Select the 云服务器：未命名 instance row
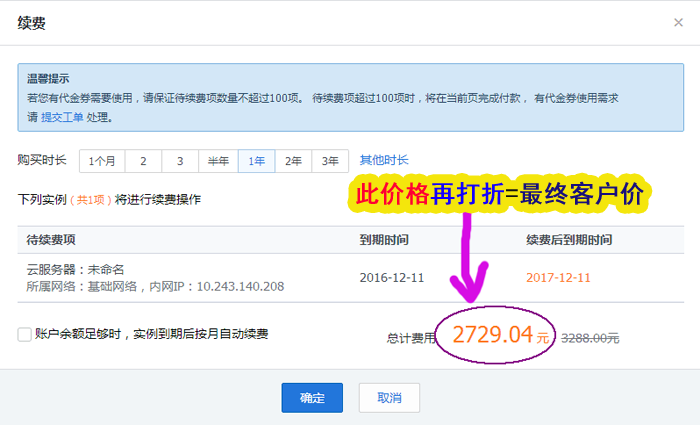700x425 pixels. [86, 269]
